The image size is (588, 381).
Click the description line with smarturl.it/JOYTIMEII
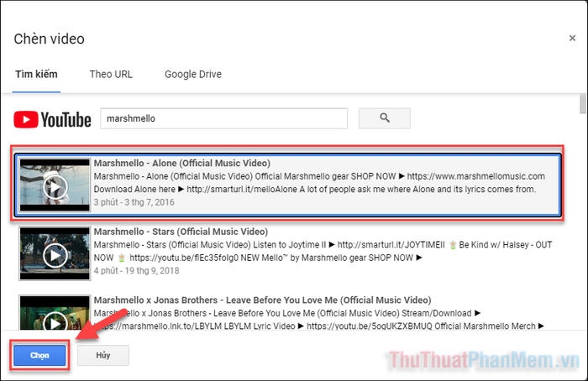[x=323, y=245]
